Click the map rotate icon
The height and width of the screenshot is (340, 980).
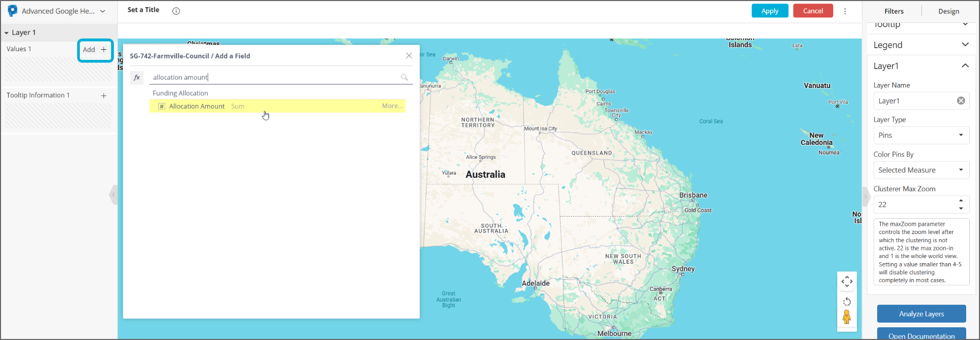click(847, 302)
